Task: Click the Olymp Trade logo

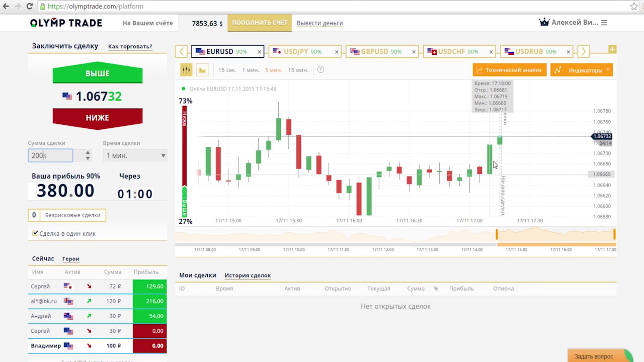Action: (66, 23)
